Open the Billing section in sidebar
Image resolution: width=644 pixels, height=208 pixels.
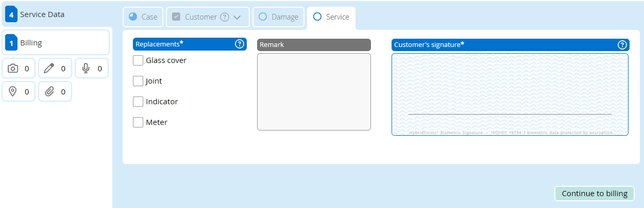pyautogui.click(x=56, y=42)
